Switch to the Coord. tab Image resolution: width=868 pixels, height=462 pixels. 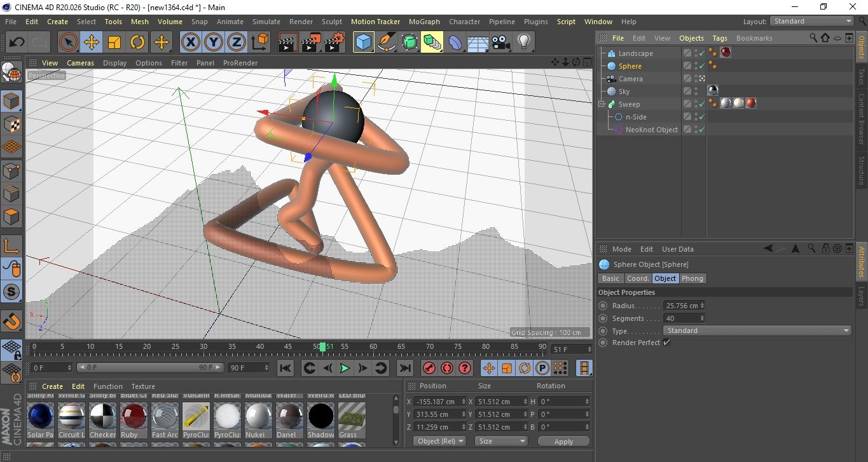(x=638, y=278)
